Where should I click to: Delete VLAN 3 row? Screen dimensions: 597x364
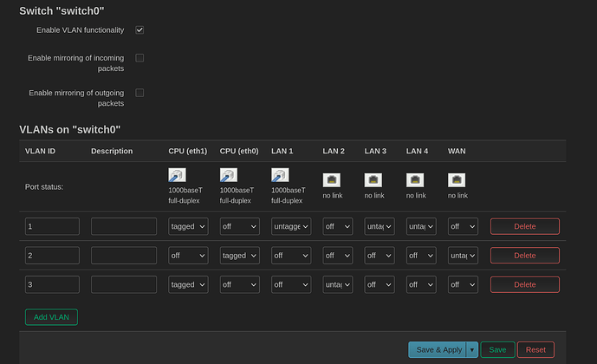525,285
